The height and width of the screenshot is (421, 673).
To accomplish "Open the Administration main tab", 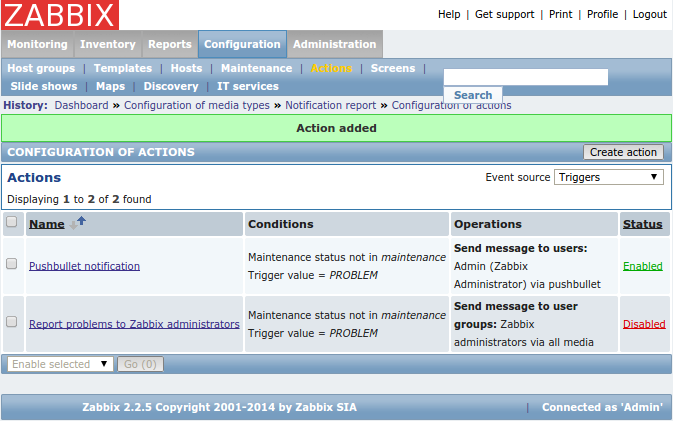I will pos(334,44).
